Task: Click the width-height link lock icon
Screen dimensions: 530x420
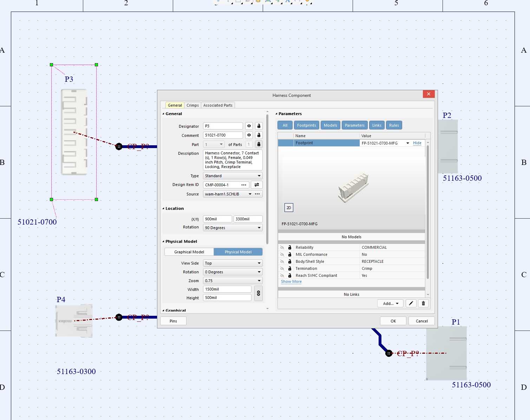Action: tap(259, 293)
